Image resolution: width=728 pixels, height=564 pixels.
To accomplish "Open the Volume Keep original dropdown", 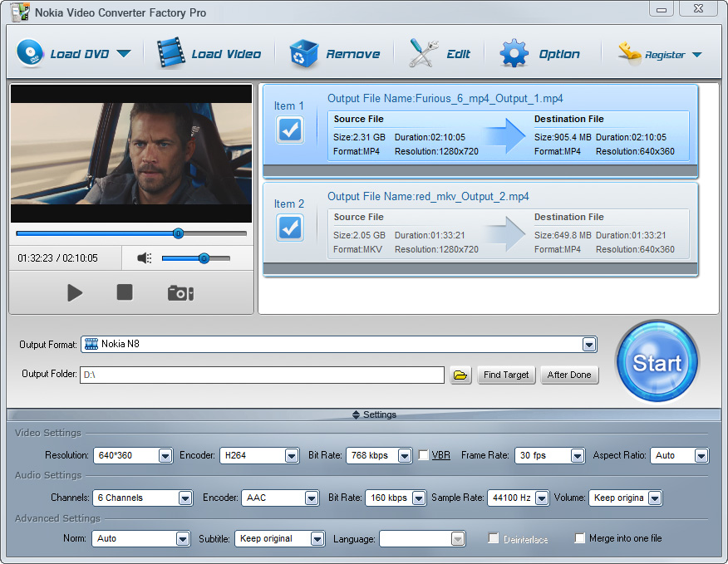I will pyautogui.click(x=655, y=498).
